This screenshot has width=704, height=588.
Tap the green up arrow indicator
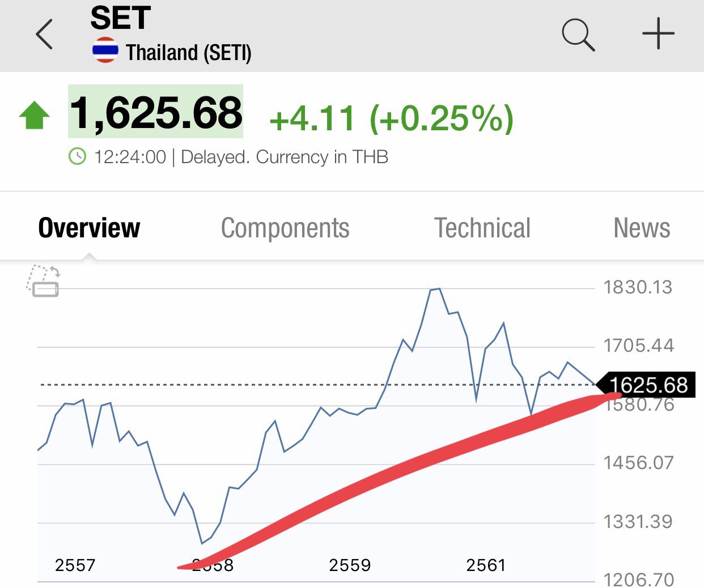pyautogui.click(x=35, y=115)
